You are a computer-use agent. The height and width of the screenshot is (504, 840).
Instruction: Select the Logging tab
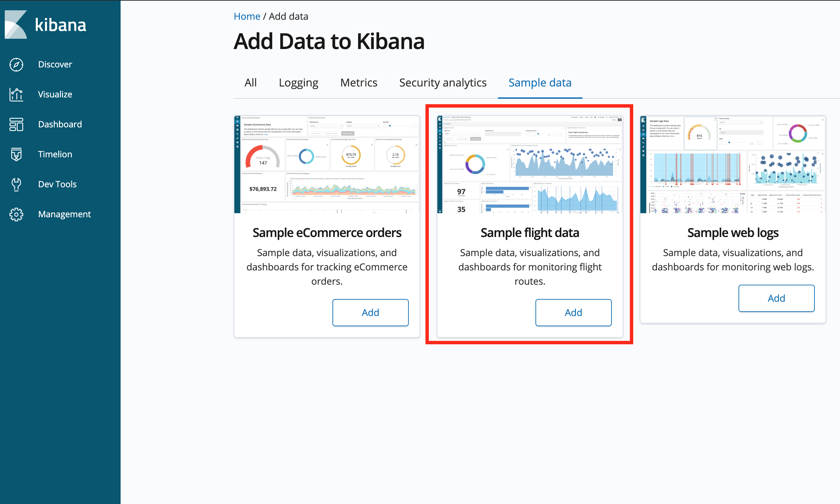298,83
